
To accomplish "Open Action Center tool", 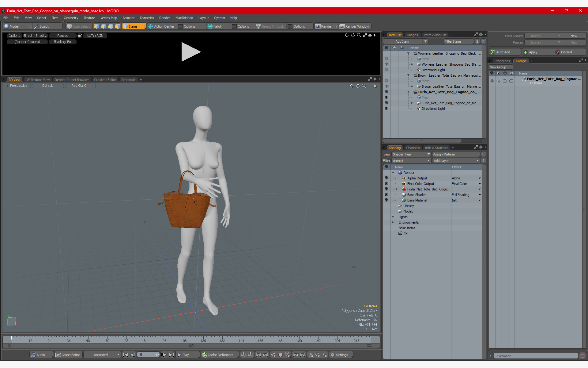I will (x=161, y=26).
